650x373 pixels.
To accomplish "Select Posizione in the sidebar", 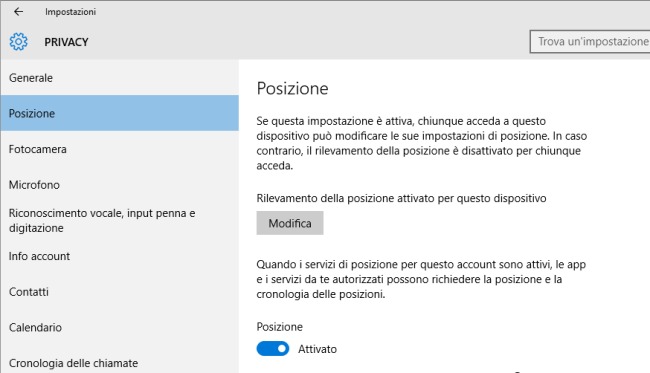I will point(120,113).
